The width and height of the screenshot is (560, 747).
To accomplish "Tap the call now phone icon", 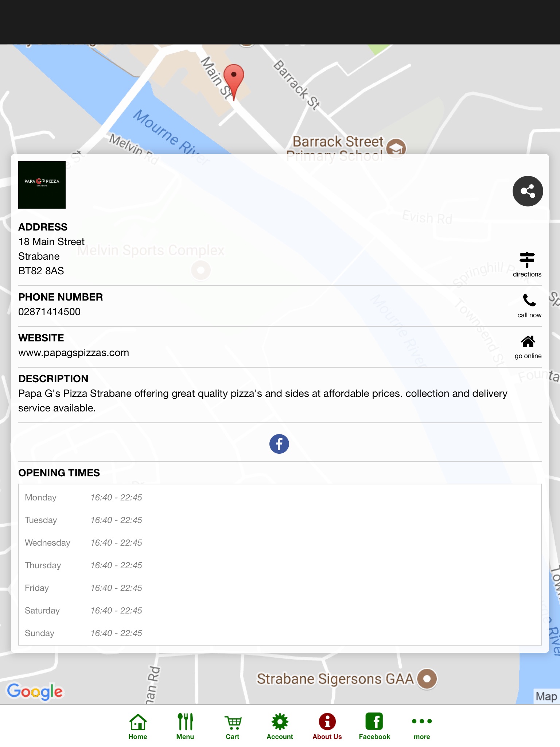I will click(529, 300).
